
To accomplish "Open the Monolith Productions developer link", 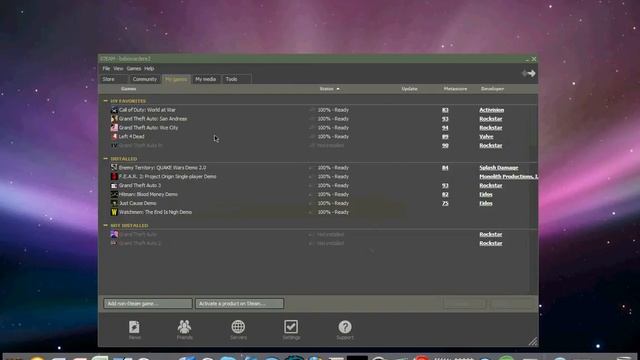I will [x=508, y=177].
